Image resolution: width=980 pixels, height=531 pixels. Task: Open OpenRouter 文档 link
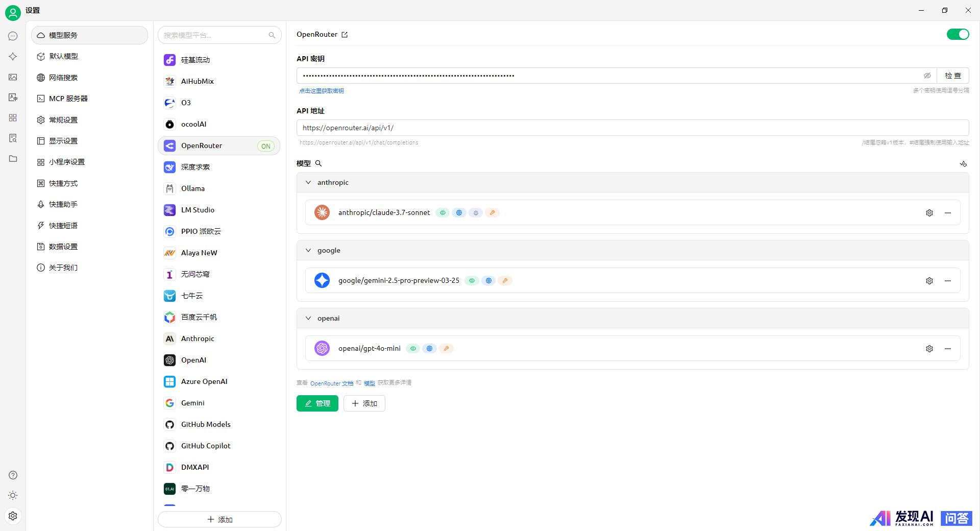[x=332, y=383]
